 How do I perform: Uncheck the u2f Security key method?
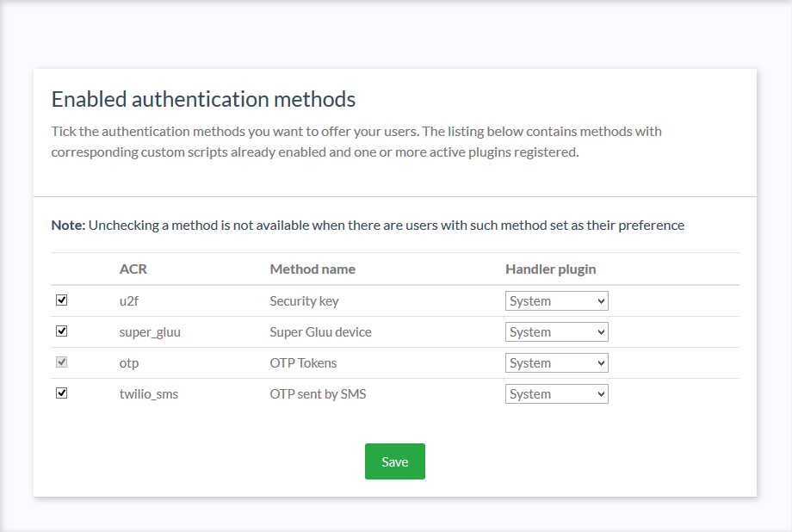(61, 300)
